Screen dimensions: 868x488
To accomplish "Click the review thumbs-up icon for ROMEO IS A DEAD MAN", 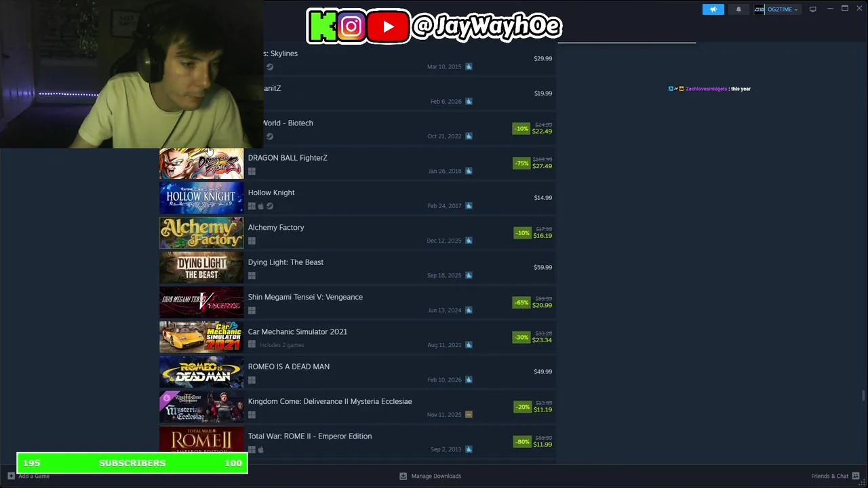I will [x=469, y=380].
